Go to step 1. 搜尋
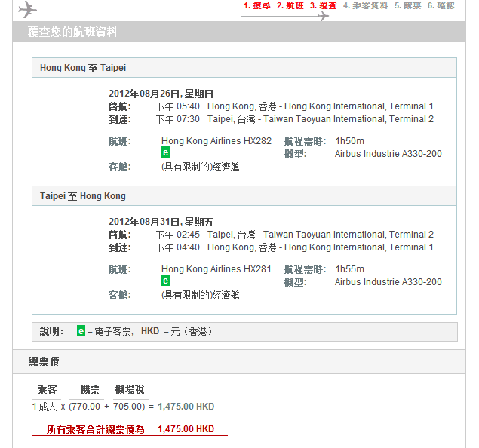Viewport: 479px width, 448px height. [x=256, y=5]
